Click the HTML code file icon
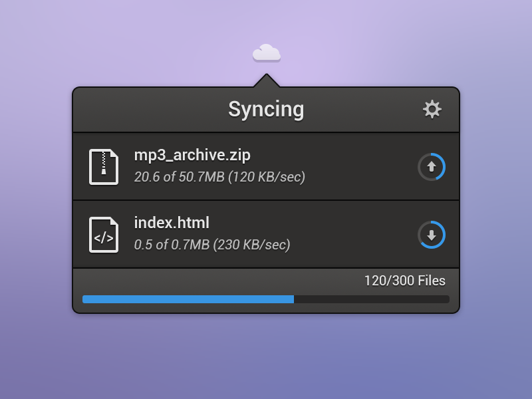The width and height of the screenshot is (532, 399). tap(104, 235)
